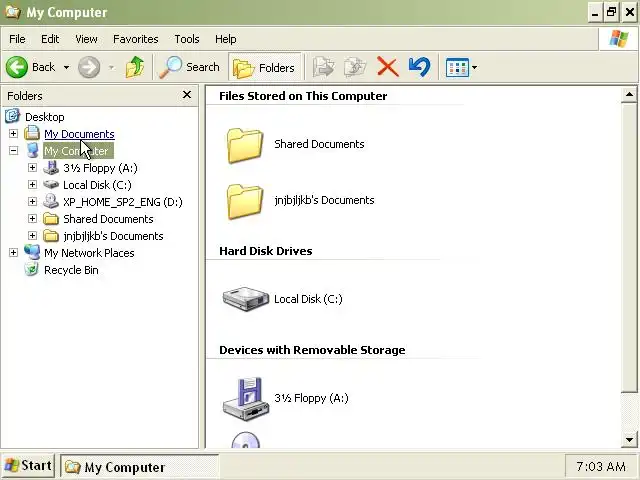The height and width of the screenshot is (480, 640).
Task: Select 3½ Floppy (A:) drive icon in main pane
Action: pyautogui.click(x=246, y=398)
